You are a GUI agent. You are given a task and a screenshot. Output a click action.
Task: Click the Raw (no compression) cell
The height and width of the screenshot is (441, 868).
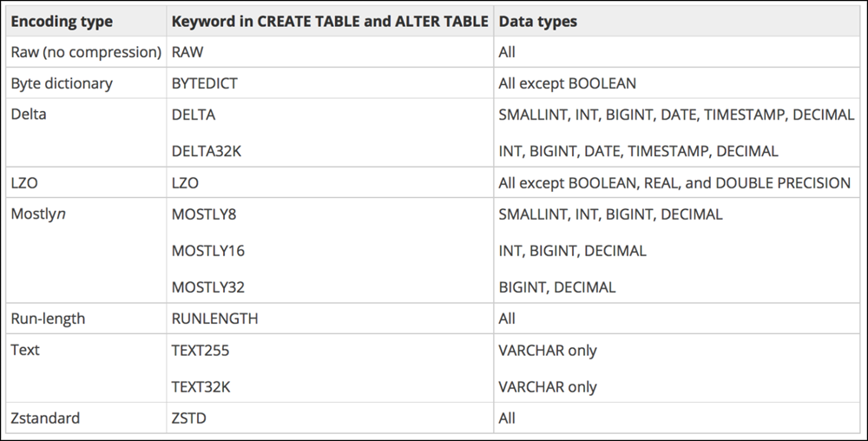[86, 52]
